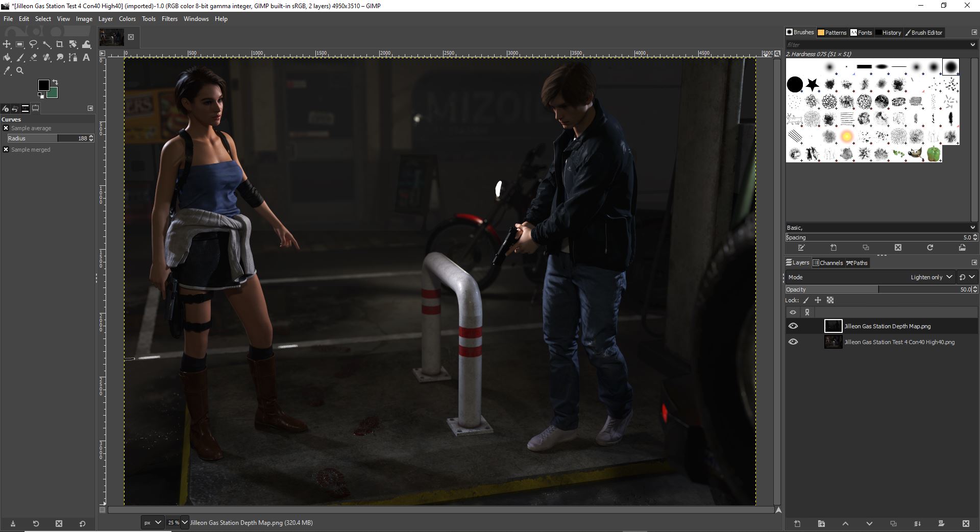Image resolution: width=980 pixels, height=532 pixels.
Task: Select the Free Select lasso tool
Action: pos(33,44)
